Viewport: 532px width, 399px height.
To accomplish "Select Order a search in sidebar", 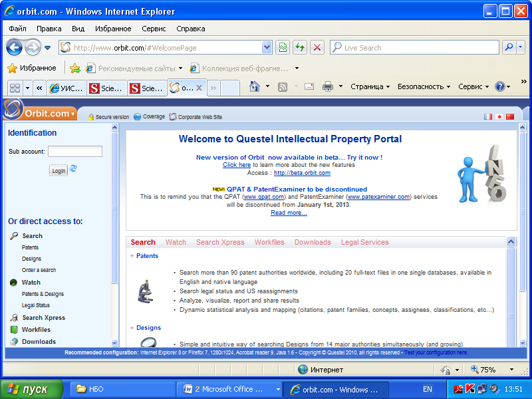I will [39, 270].
